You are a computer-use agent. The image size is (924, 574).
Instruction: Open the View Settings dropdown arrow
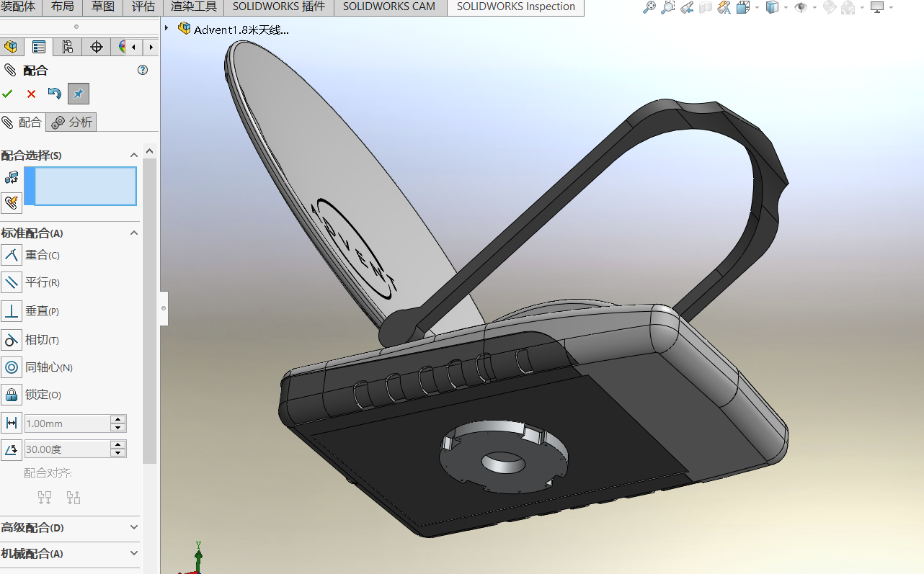pyautogui.click(x=891, y=8)
